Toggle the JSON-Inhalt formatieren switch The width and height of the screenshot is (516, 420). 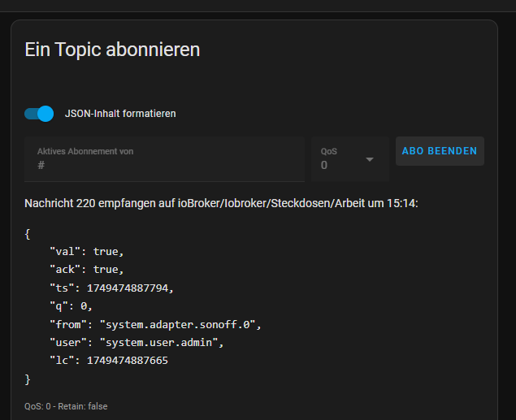[39, 114]
